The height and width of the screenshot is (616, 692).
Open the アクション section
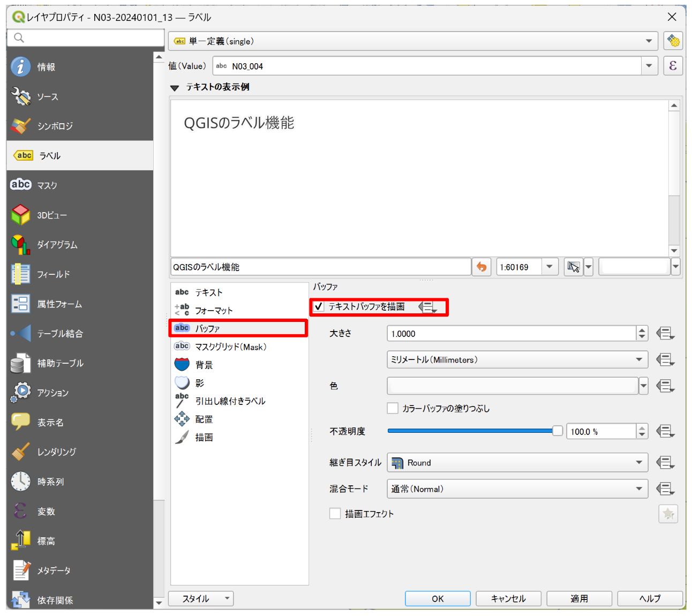(x=80, y=393)
